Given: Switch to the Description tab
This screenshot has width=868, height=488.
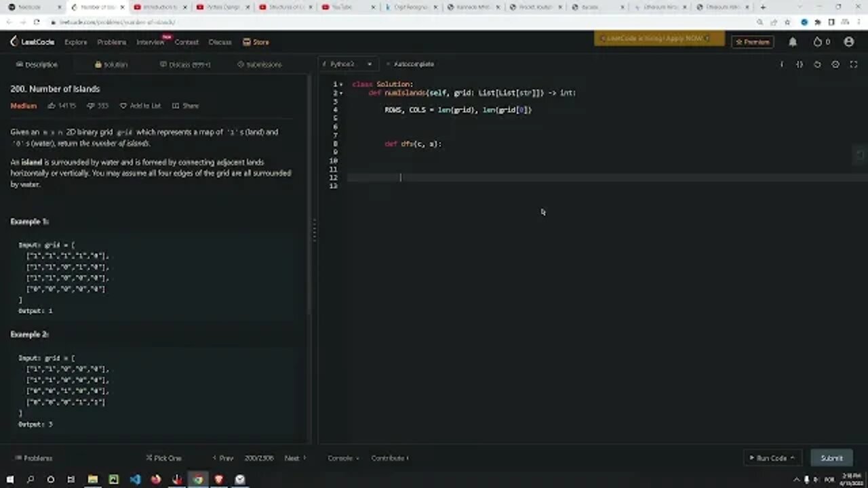Looking at the screenshot, I should tap(37, 64).
